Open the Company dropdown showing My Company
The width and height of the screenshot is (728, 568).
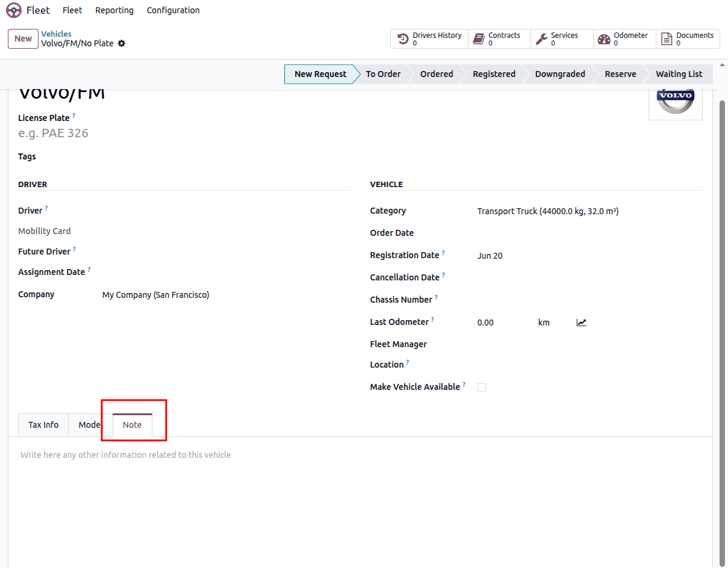[x=226, y=295]
